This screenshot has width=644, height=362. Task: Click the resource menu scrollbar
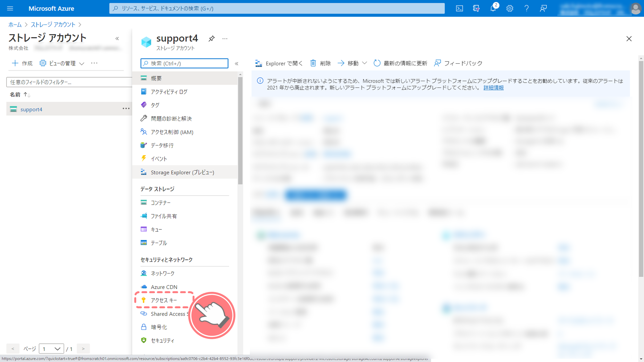click(240, 130)
